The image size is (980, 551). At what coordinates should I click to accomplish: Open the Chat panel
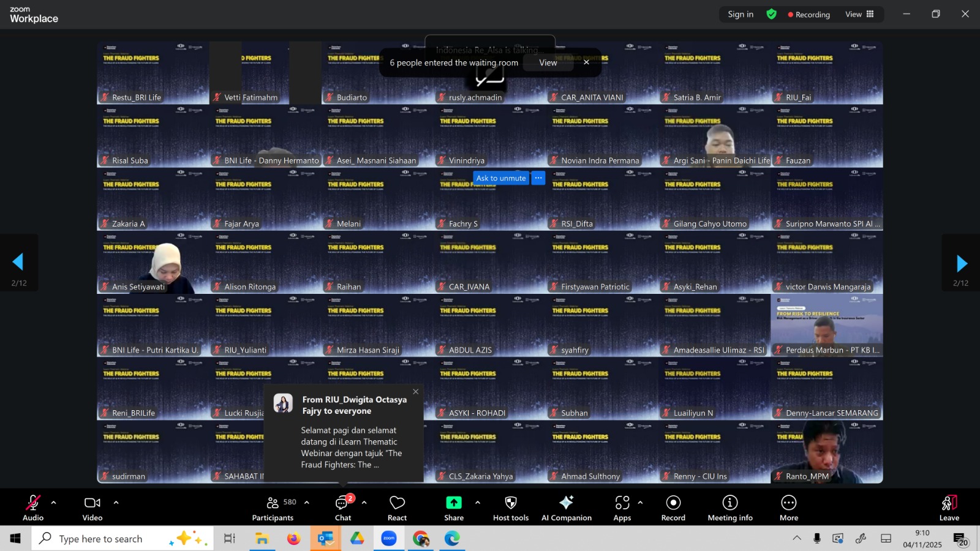pyautogui.click(x=343, y=508)
